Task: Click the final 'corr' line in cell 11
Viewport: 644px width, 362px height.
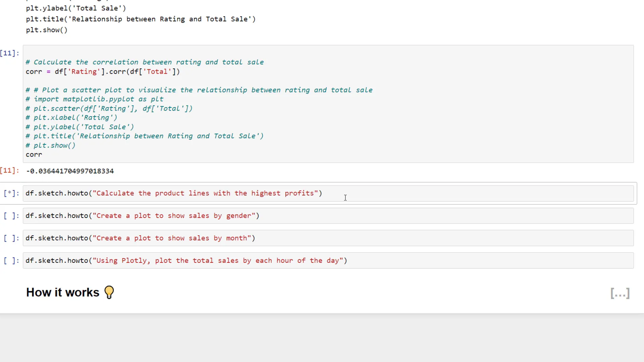Action: [x=34, y=155]
